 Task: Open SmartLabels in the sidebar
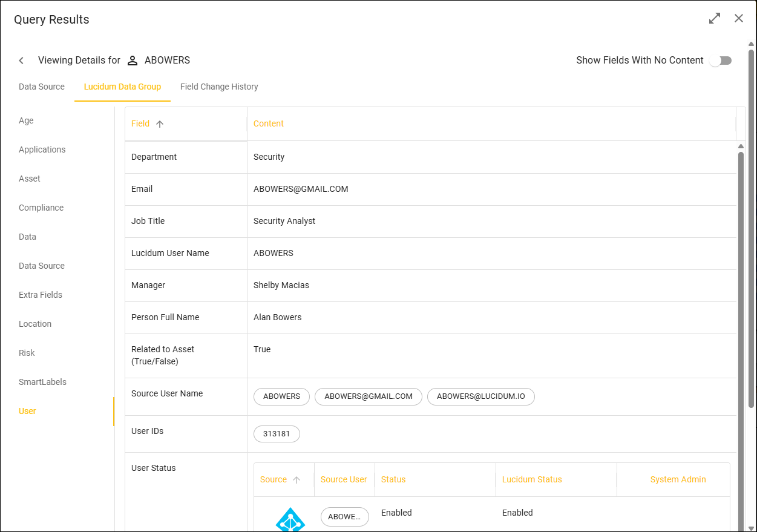coord(42,382)
